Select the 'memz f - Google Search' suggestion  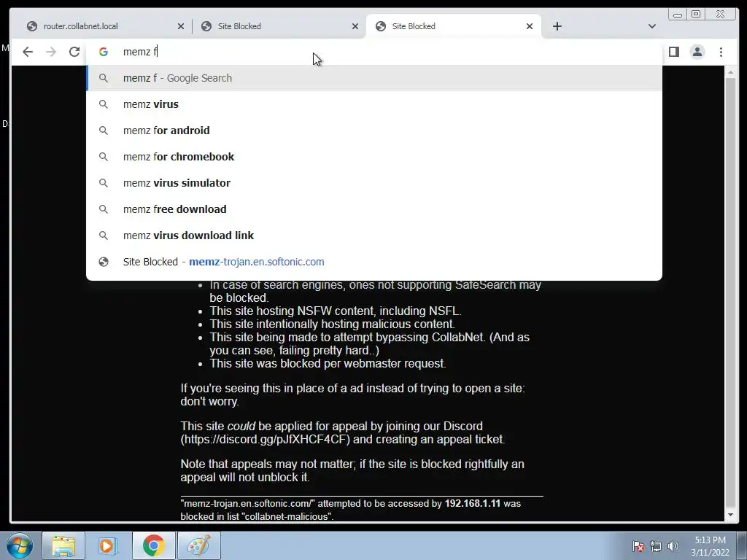pyautogui.click(x=374, y=78)
